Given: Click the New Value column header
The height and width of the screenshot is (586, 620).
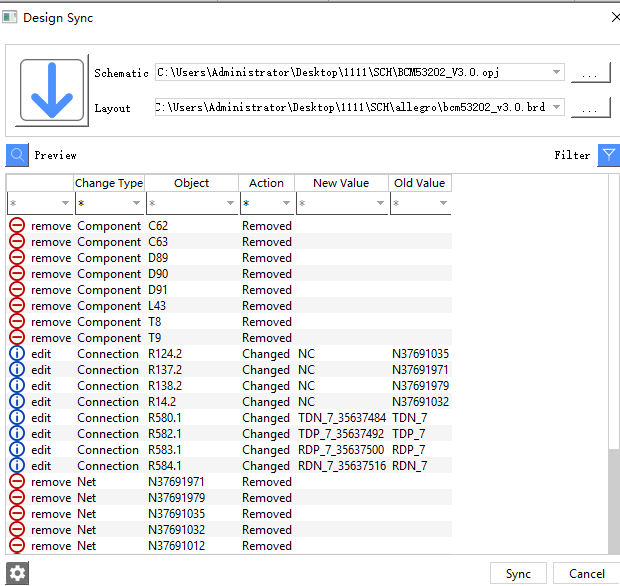Looking at the screenshot, I should tap(341, 183).
